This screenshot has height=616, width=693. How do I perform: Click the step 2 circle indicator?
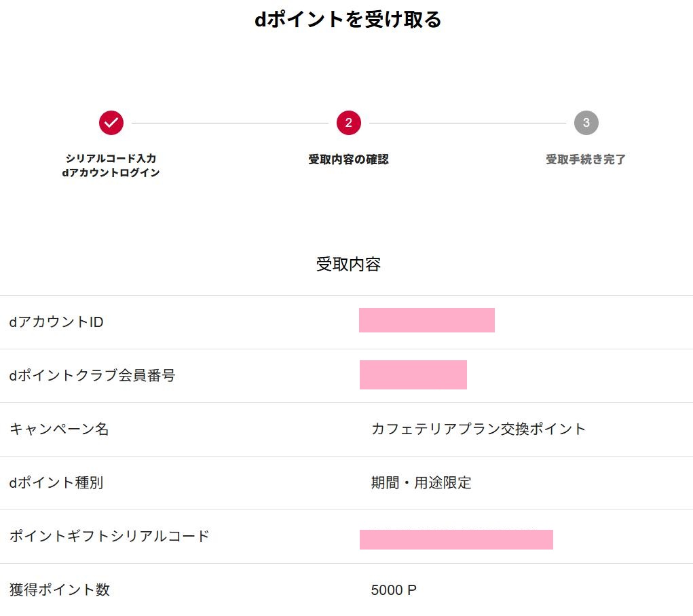click(x=348, y=123)
